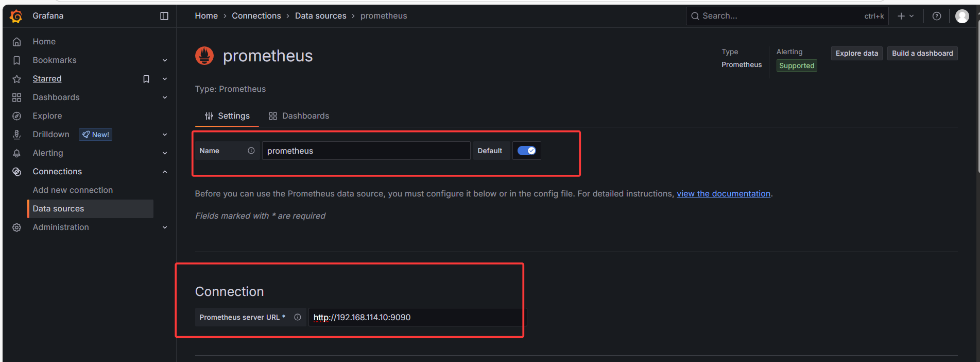Open the Help question mark icon
Viewport: 980px width, 362px height.
(937, 16)
